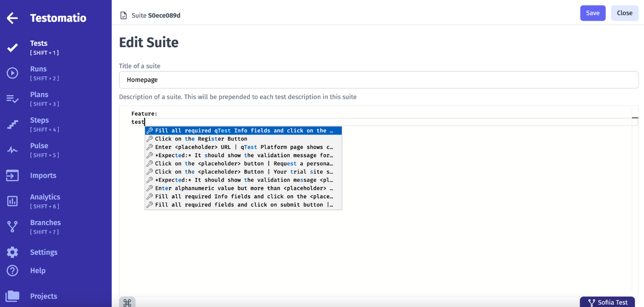The height and width of the screenshot is (307, 644).
Task: Click the back arrow beside Testomatio
Action: [x=13, y=18]
